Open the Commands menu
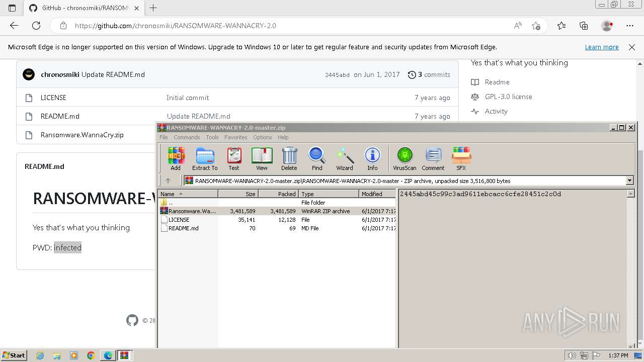644x362 pixels. (x=187, y=137)
